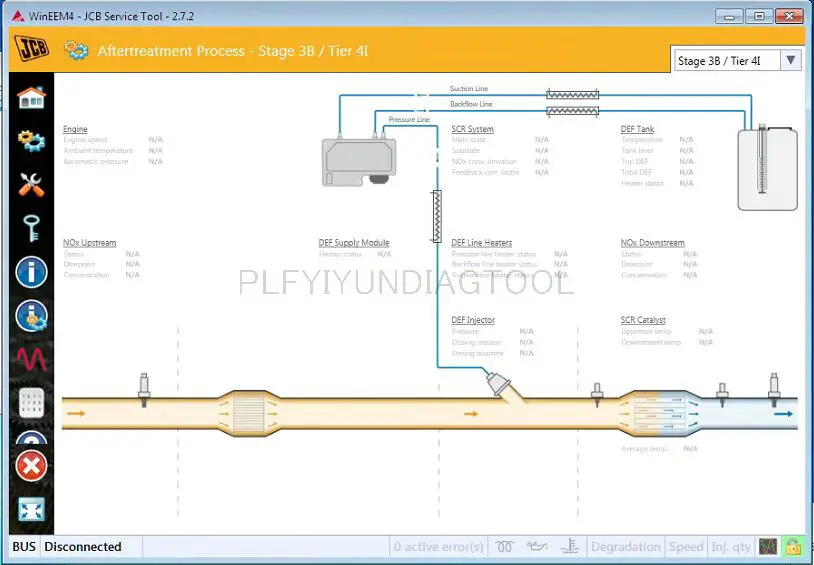Screen dimensions: 814x565
Task: Click the Speed indicator in the status bar
Action: point(686,547)
